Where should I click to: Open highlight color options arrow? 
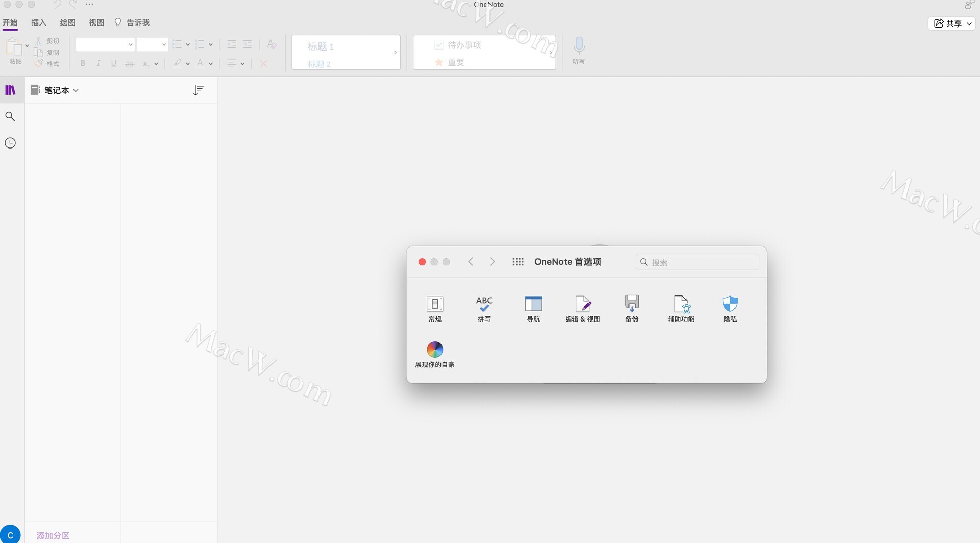coord(188,64)
